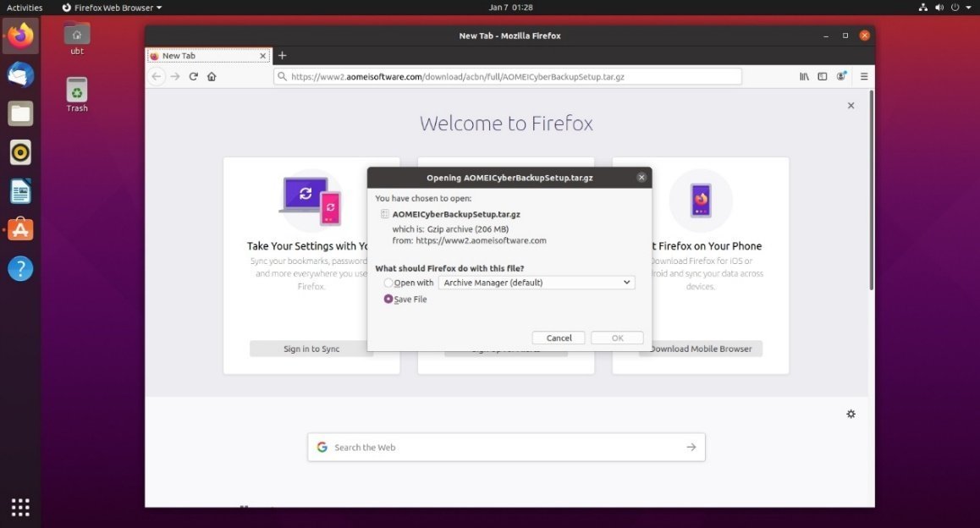Screen dimensions: 980x528
Task: Open network status icon in top bar
Action: [x=923, y=8]
